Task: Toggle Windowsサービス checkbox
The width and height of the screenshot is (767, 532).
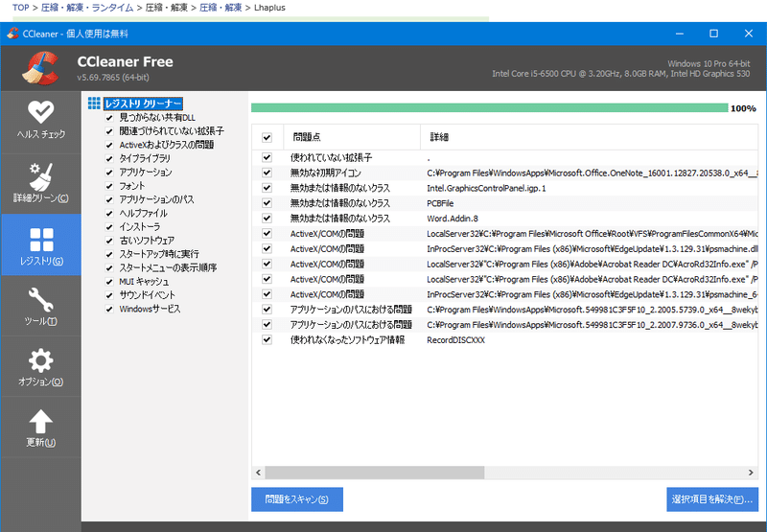Action: point(109,310)
